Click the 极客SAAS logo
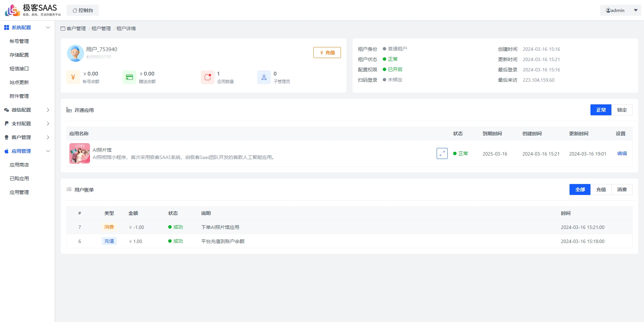Screen dimensions: 644x322 (x=33, y=10)
